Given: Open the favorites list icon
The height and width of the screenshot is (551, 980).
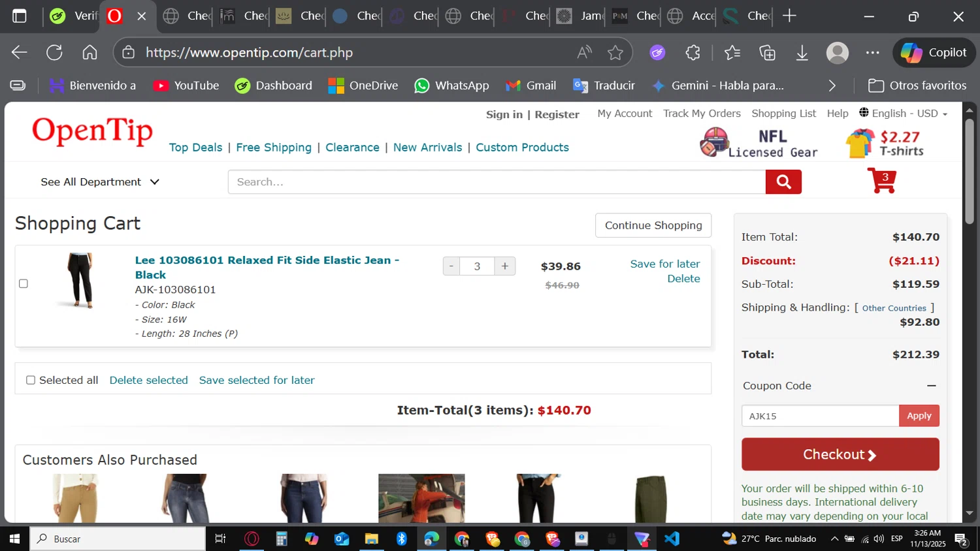Looking at the screenshot, I should coord(732,52).
